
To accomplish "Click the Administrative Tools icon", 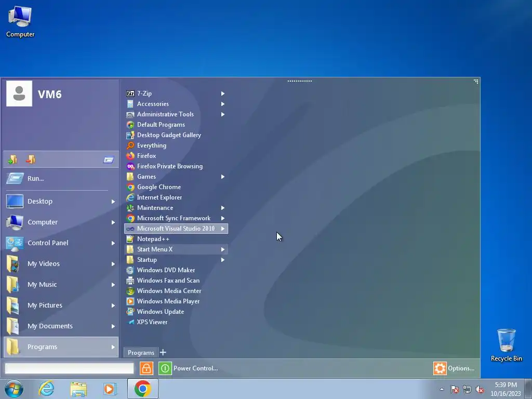I will (x=130, y=114).
